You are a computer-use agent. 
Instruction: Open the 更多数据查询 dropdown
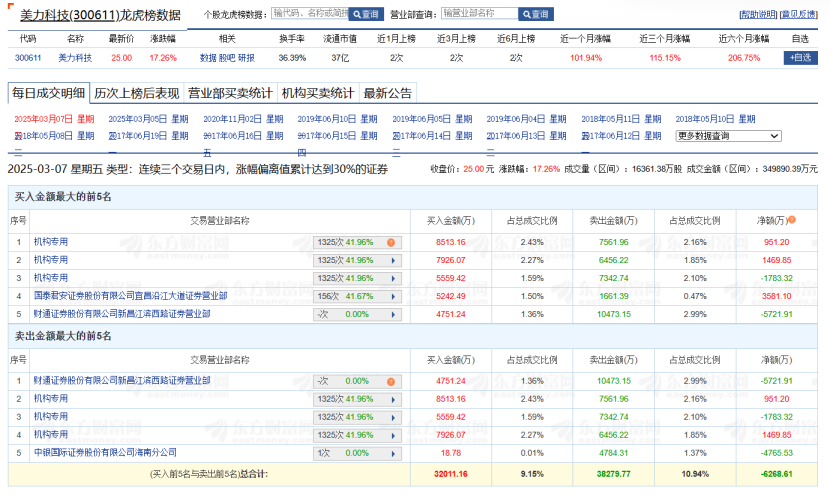(728, 136)
